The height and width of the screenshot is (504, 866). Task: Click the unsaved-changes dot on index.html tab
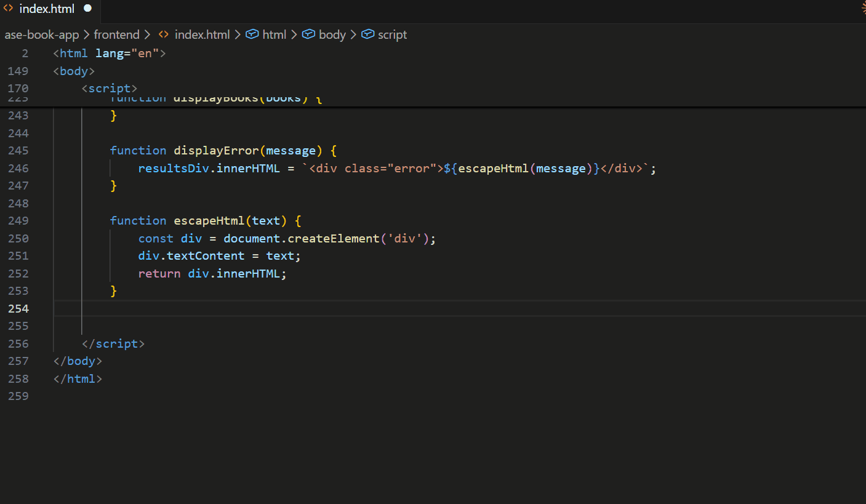point(87,9)
